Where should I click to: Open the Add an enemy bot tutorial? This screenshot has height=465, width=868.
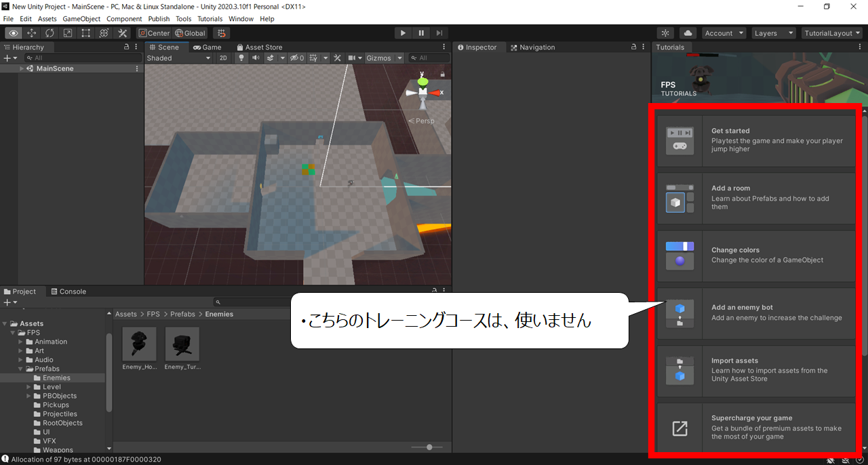755,313
